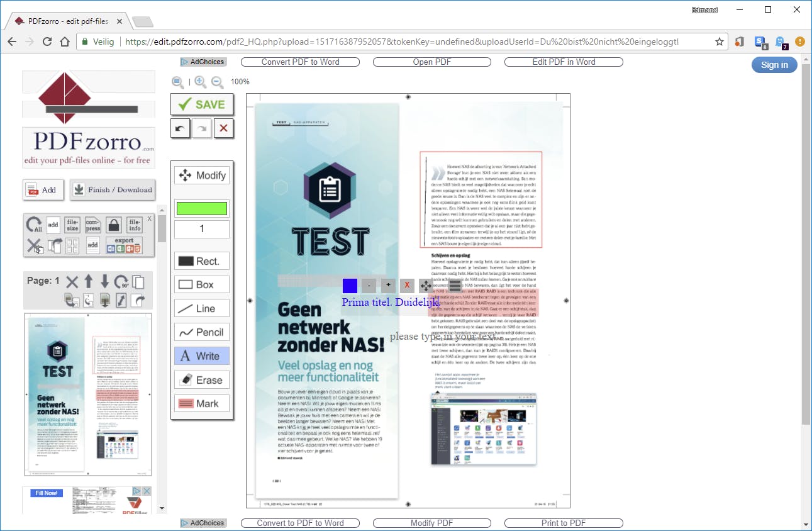Select the Erase tool
The height and width of the screenshot is (531, 812).
pos(202,380)
